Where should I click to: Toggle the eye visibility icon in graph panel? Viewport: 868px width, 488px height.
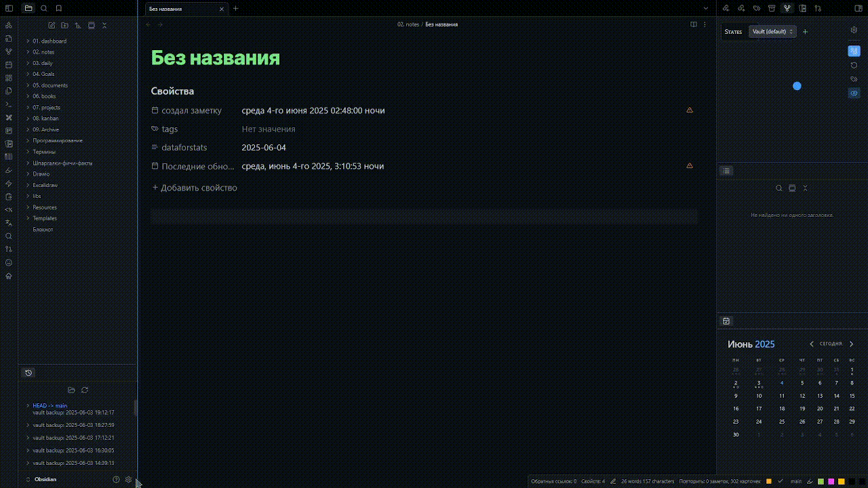pos(854,93)
